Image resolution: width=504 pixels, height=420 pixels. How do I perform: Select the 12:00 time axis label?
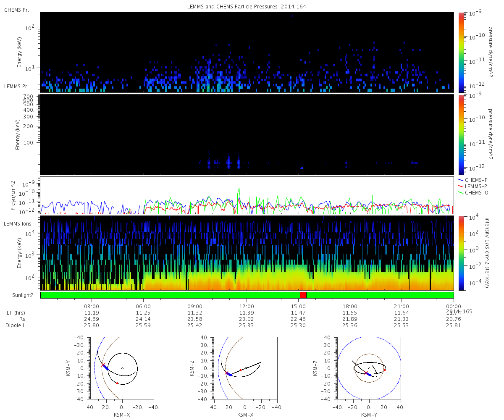tap(247, 306)
